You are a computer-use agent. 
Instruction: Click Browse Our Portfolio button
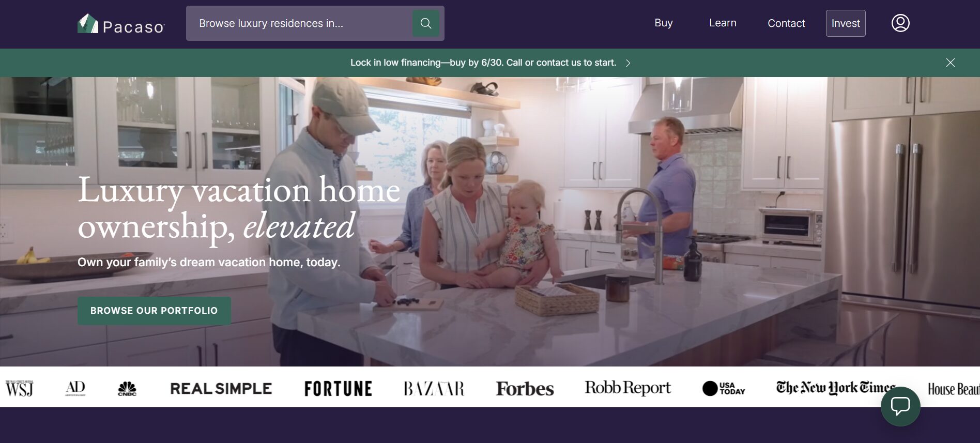154,311
